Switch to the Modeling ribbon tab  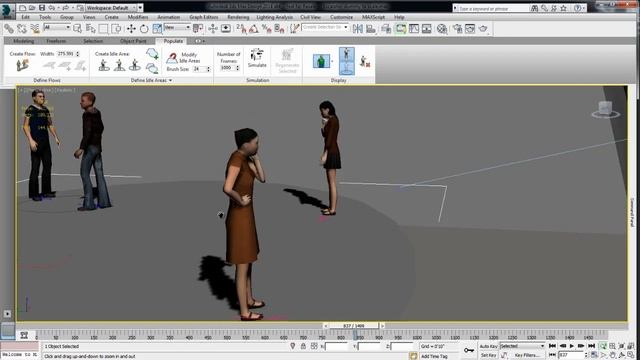click(24, 41)
